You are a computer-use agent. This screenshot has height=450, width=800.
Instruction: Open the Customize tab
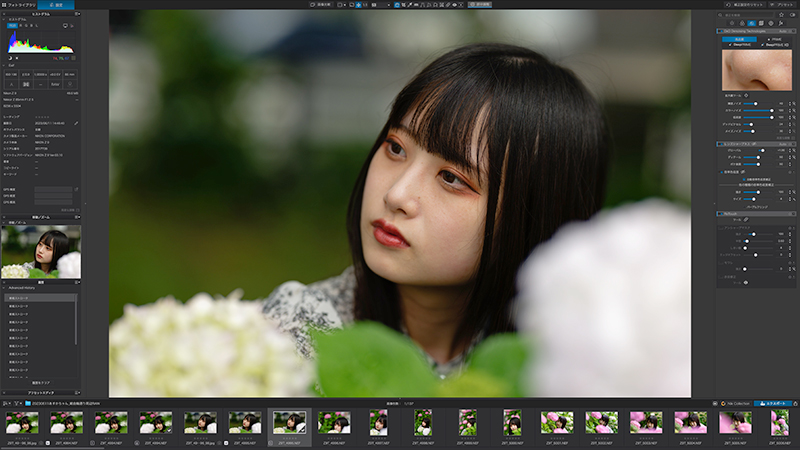tap(56, 5)
